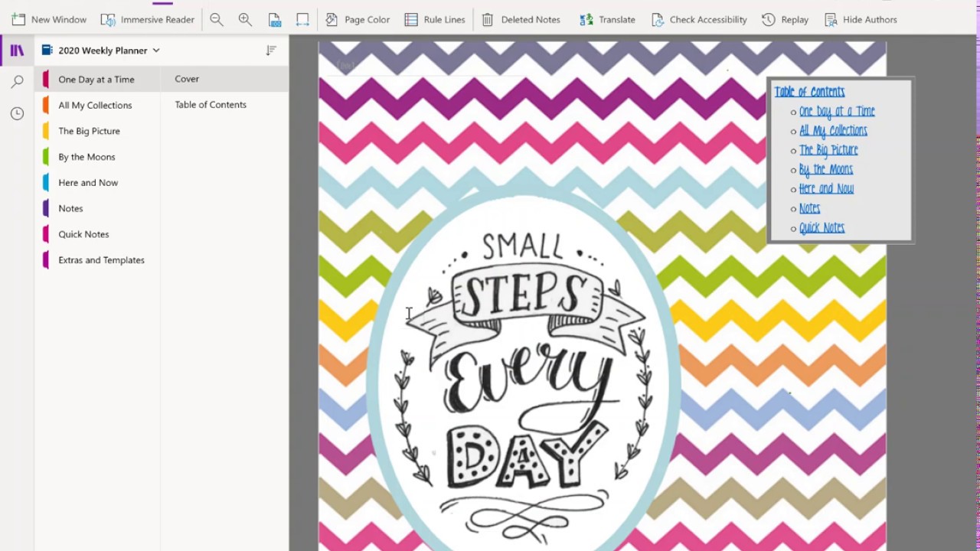Open The Big Picture section
Viewport: 980px width, 551px height.
coord(97,131)
